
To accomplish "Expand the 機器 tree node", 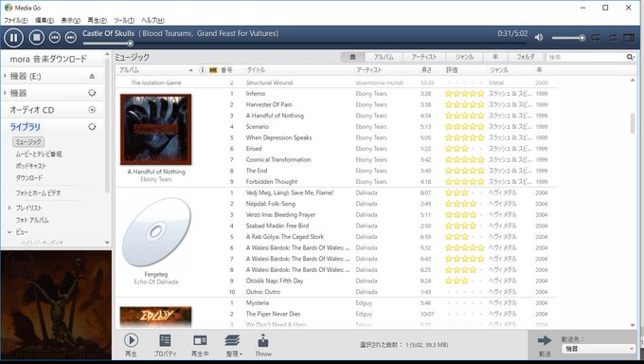I will pos(5,93).
